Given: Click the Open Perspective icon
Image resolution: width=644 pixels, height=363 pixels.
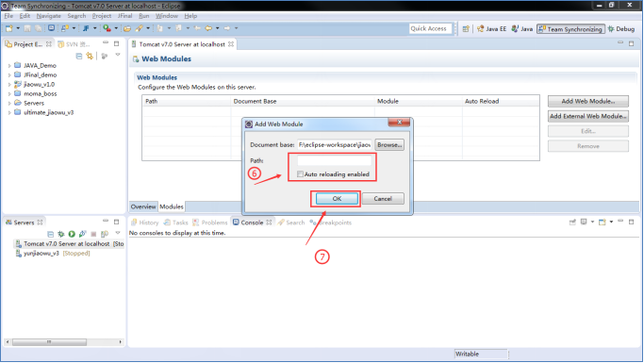Looking at the screenshot, I should pyautogui.click(x=466, y=28).
